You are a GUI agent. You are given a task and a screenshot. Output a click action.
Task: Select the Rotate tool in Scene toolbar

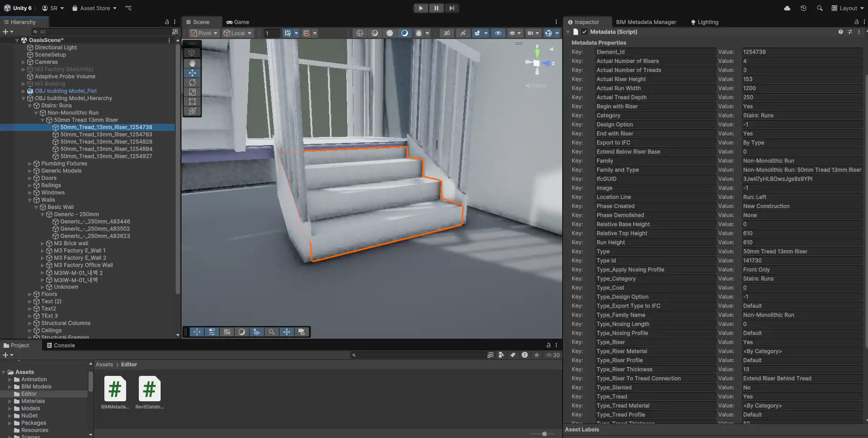click(192, 83)
